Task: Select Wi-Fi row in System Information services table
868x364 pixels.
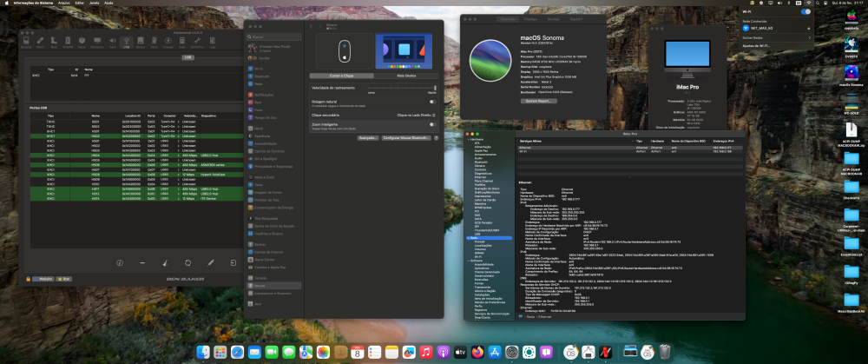Action: pyautogui.click(x=629, y=151)
